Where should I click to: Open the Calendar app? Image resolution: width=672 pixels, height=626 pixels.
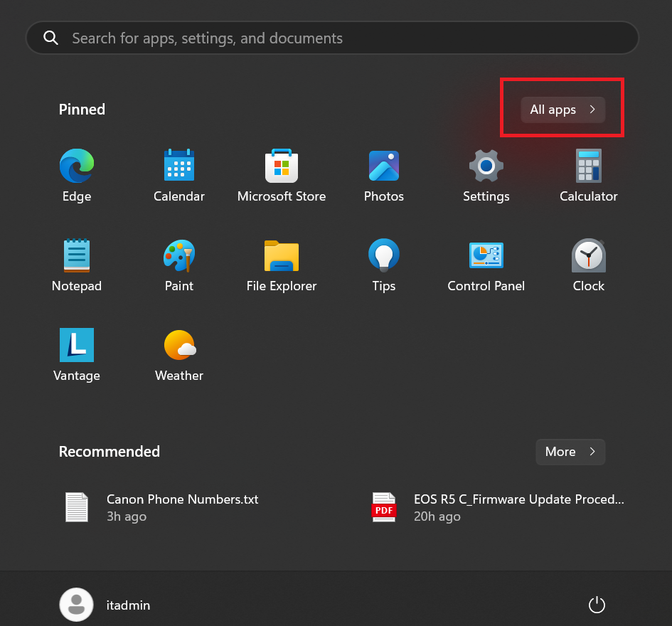[178, 175]
